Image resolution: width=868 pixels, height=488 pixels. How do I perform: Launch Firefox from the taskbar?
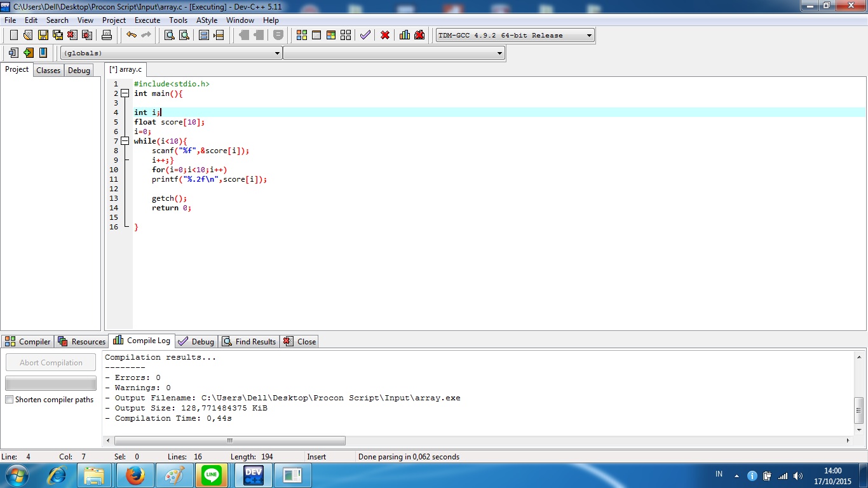135,475
